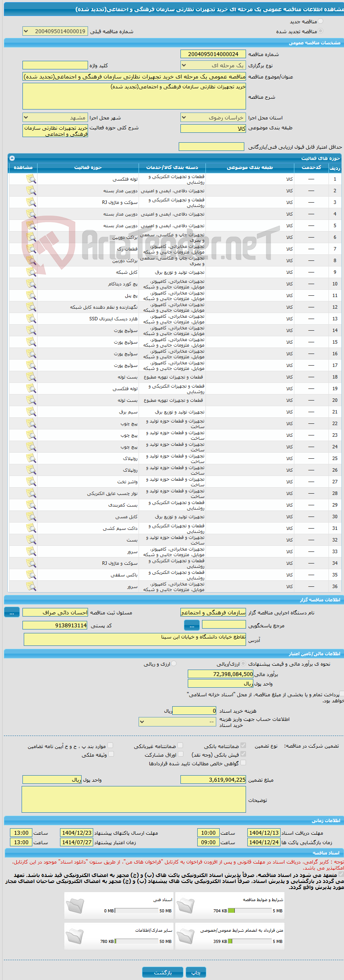
Task: Click the طبقه بندی موضوعی column header
Action: (250, 167)
